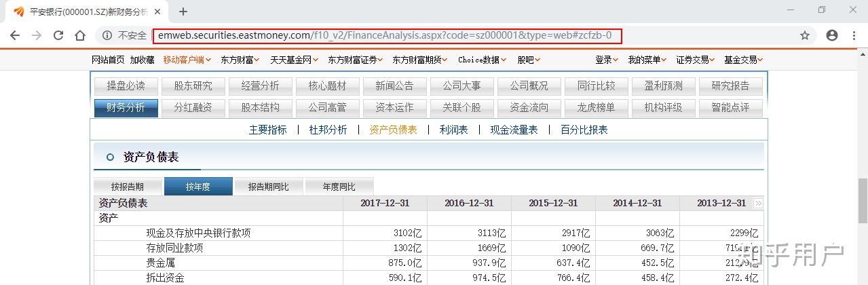Open 智能点评 section
Image resolution: width=868 pixels, height=285 pixels.
(x=730, y=108)
